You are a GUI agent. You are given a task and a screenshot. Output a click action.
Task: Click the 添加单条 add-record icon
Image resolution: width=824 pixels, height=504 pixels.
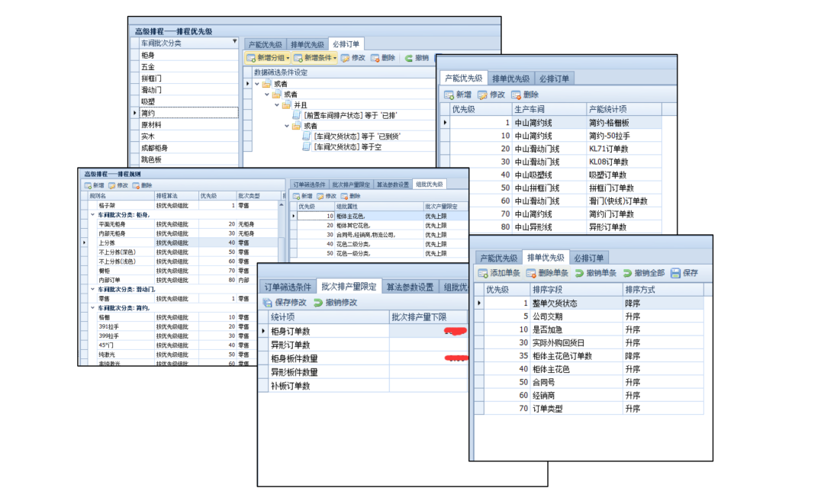[483, 273]
